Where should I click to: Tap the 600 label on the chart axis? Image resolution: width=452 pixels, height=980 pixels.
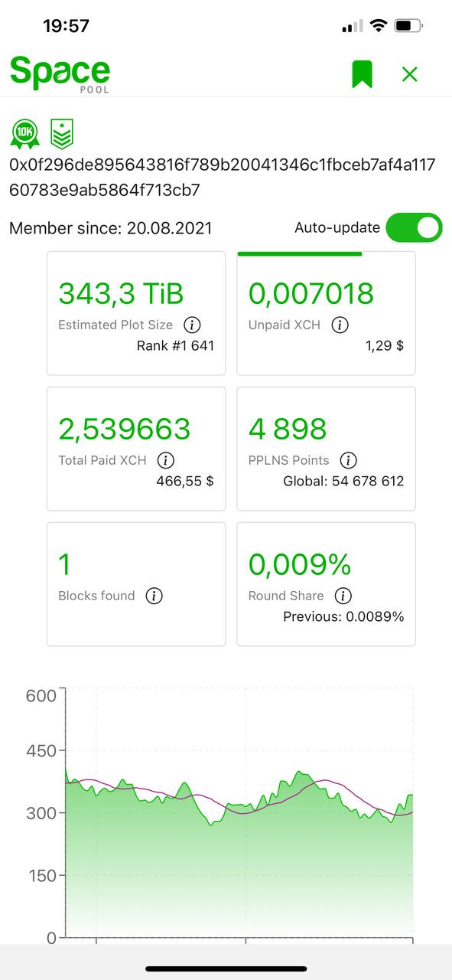tap(41, 696)
